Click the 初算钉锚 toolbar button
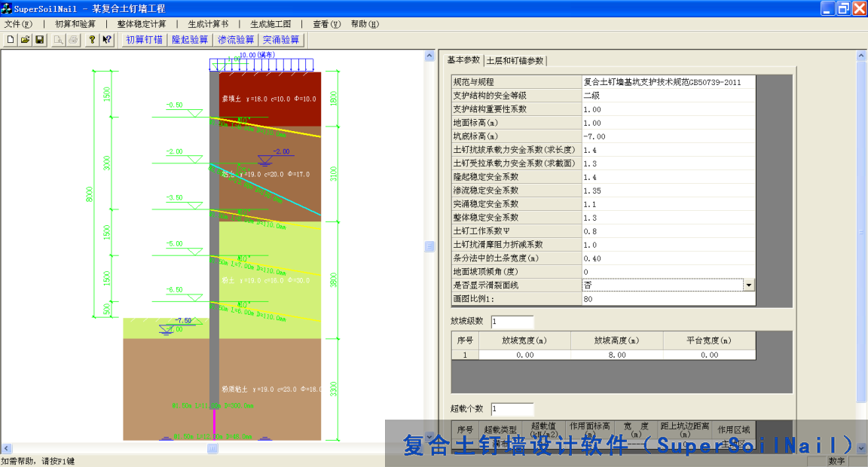The width and height of the screenshot is (868, 467). pyautogui.click(x=144, y=40)
